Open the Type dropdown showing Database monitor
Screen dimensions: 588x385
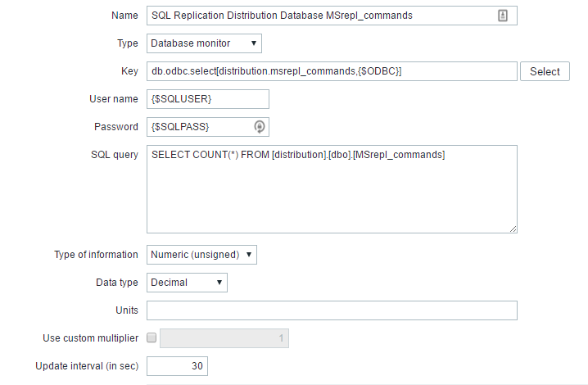click(x=204, y=43)
